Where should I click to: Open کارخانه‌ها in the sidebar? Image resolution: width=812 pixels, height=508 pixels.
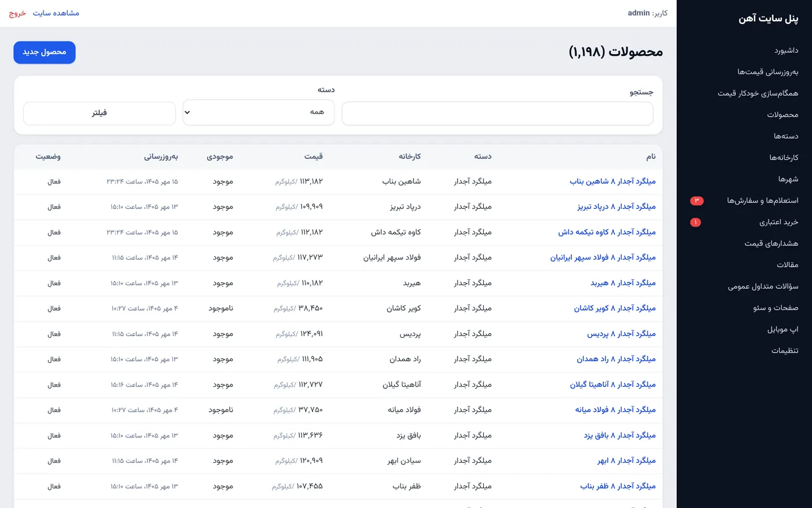[784, 158]
